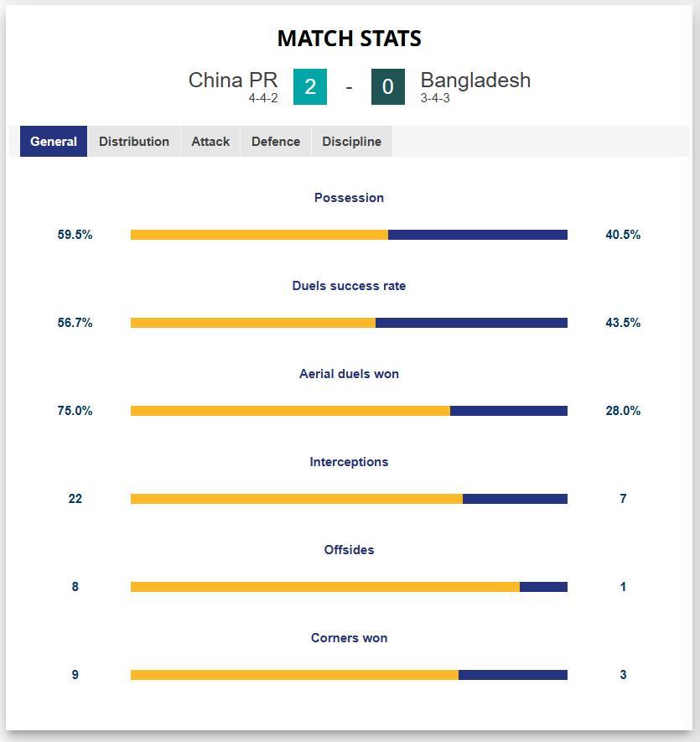Open the Attack stats tab
The width and height of the screenshot is (700, 742).
tap(210, 141)
